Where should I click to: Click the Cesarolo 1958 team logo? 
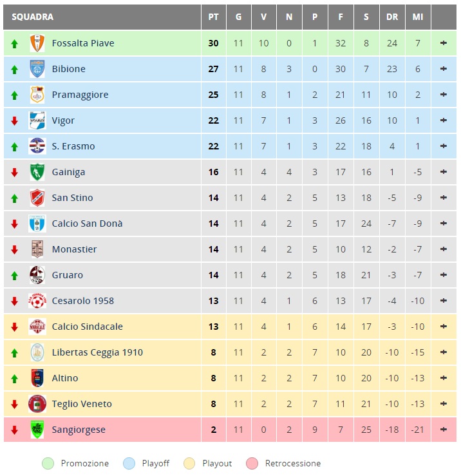[x=37, y=301]
